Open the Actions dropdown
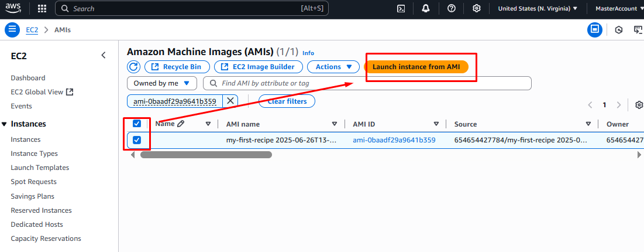This screenshot has height=252, width=644. pos(333,67)
